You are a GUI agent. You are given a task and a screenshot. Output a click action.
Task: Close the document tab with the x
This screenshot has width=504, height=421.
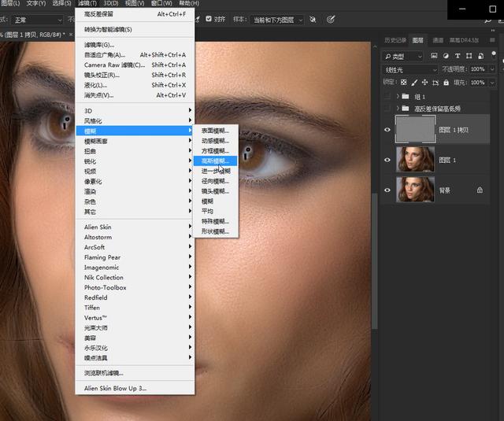[71, 35]
